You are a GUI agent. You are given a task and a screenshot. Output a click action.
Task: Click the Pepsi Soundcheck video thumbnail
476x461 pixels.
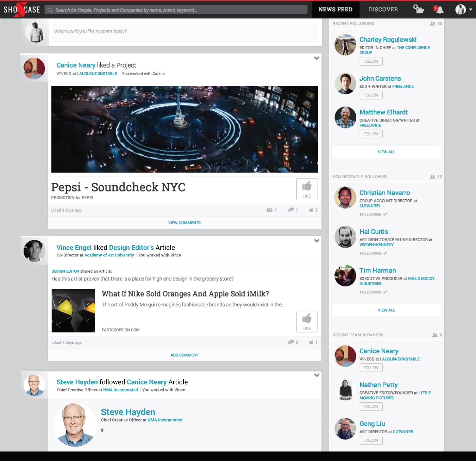tap(184, 129)
